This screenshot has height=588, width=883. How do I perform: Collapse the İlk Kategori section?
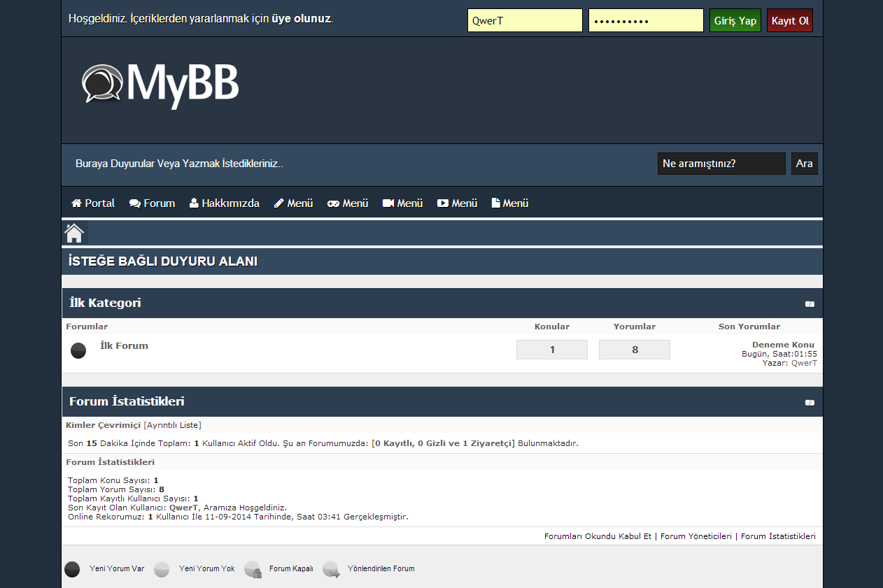[810, 304]
